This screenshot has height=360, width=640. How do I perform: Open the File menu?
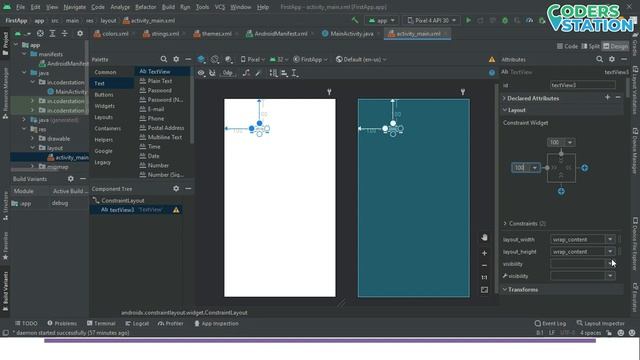click(x=20, y=7)
